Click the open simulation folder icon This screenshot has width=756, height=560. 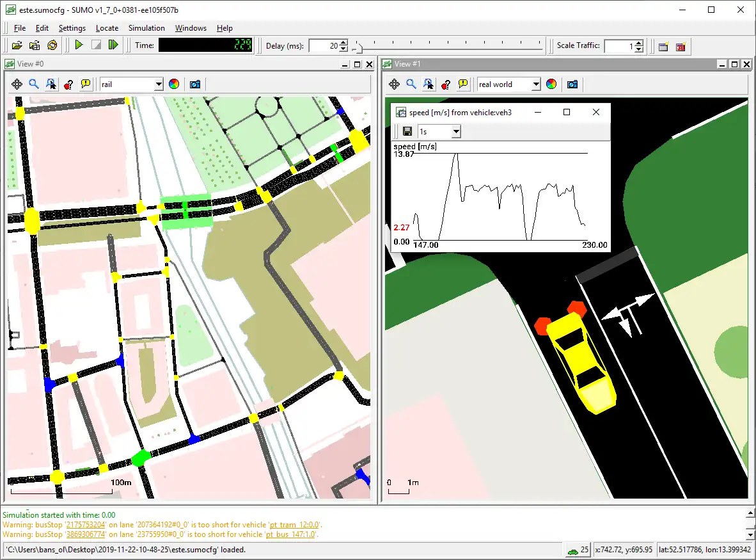click(17, 45)
